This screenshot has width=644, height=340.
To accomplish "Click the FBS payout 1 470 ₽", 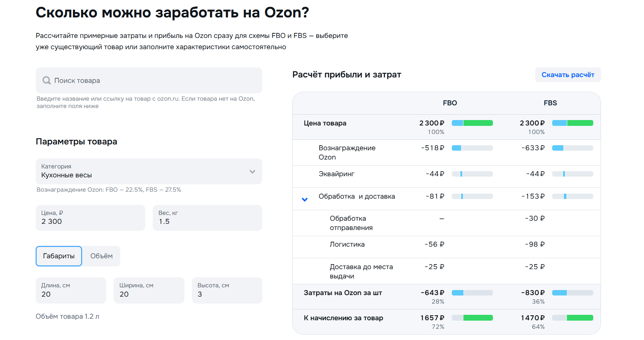I will (x=533, y=318).
